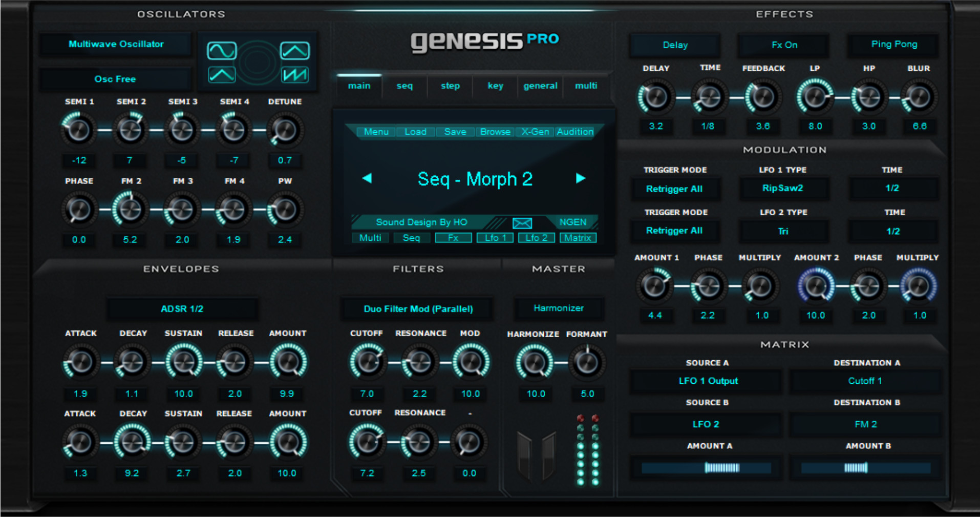Switch to the general tab
980x517 pixels.
540,86
